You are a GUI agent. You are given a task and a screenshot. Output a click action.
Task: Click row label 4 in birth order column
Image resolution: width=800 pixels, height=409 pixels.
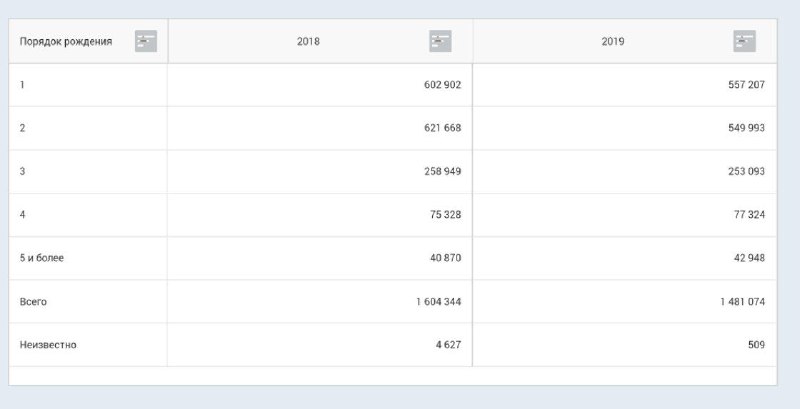[x=22, y=215]
